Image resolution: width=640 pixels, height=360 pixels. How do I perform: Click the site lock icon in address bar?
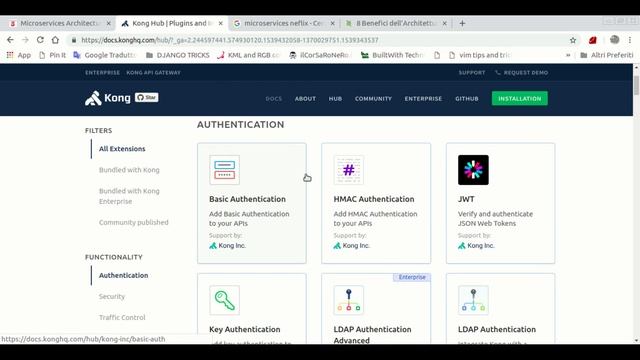[x=73, y=40]
